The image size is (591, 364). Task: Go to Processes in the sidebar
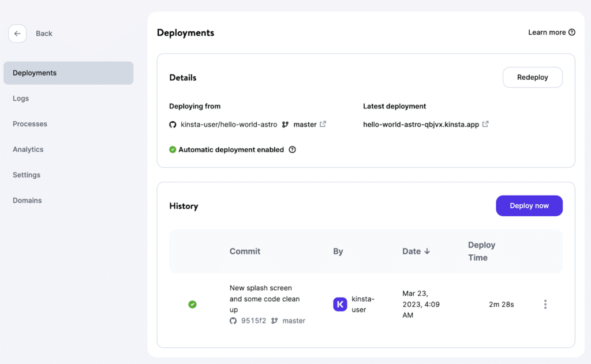pyautogui.click(x=30, y=124)
